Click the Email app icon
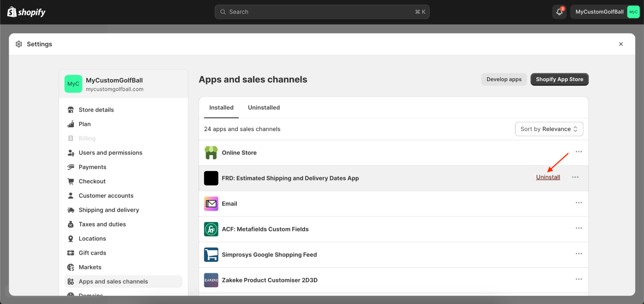 coord(211,204)
